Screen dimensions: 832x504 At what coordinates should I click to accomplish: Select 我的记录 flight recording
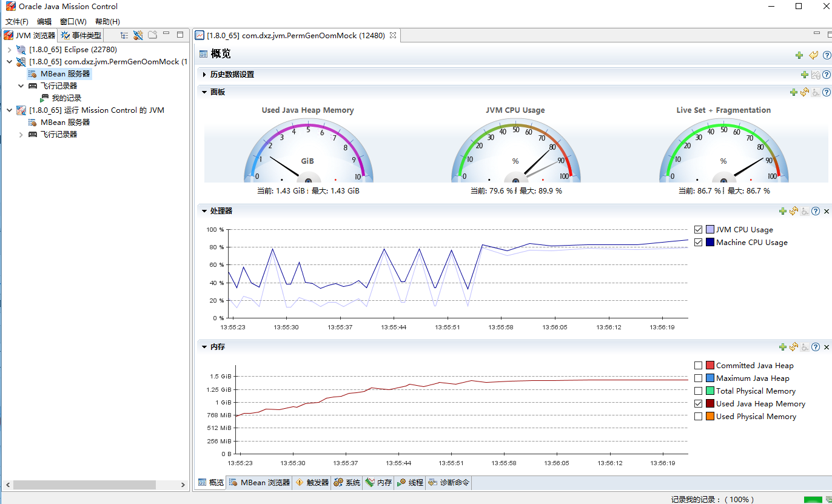coord(61,98)
